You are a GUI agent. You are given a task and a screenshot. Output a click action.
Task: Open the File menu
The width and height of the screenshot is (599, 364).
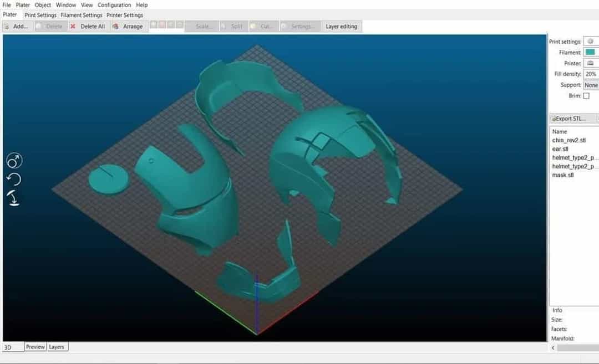pos(7,5)
